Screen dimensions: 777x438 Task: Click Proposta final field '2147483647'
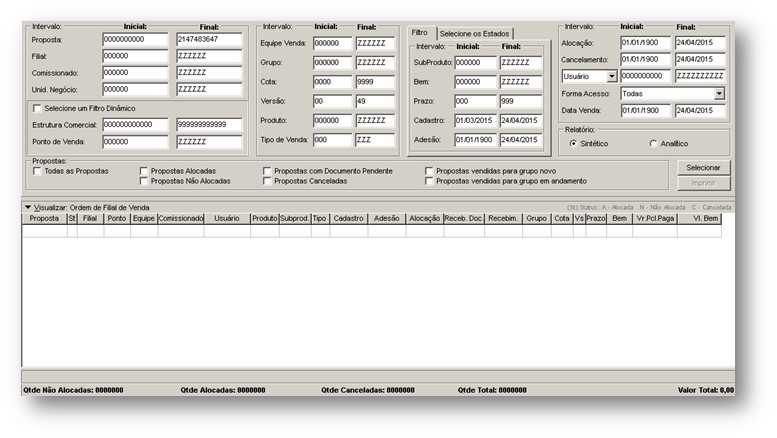pos(209,39)
